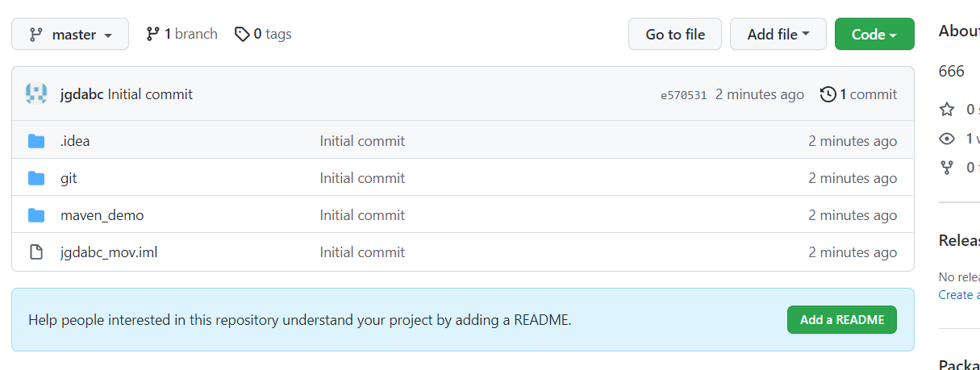The height and width of the screenshot is (370, 980).
Task: Click the Add a README button
Action: tap(842, 319)
